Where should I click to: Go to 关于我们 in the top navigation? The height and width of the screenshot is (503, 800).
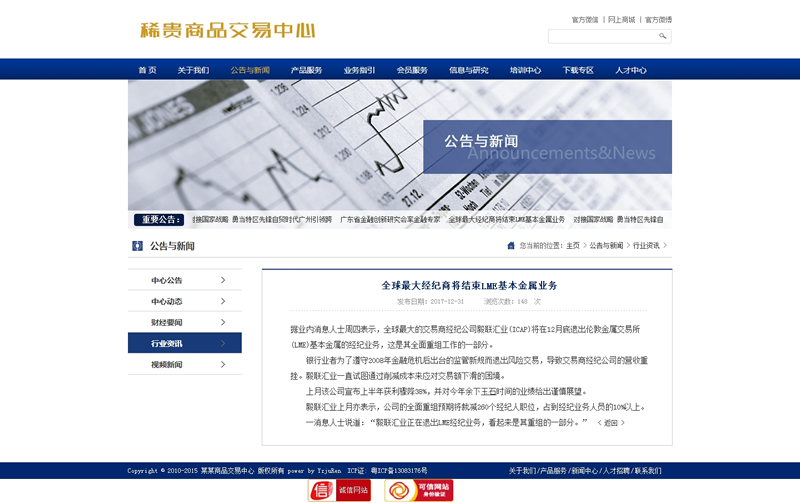click(x=193, y=70)
